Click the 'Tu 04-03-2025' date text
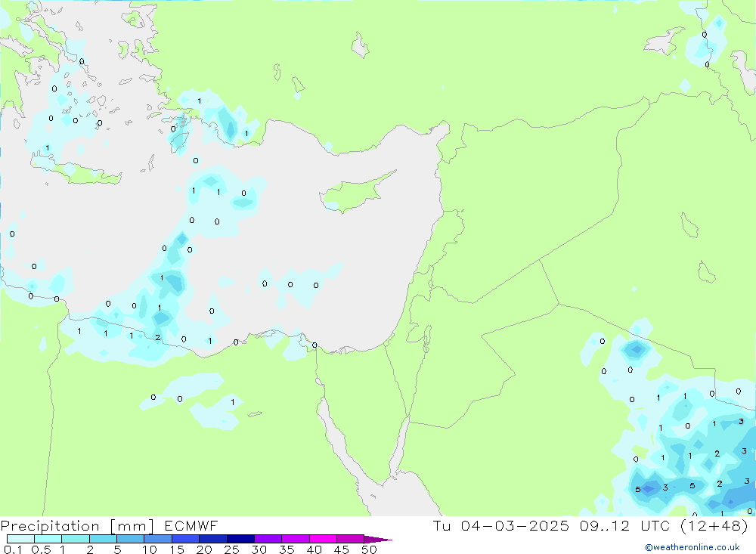This screenshot has width=756, height=554. click(501, 526)
